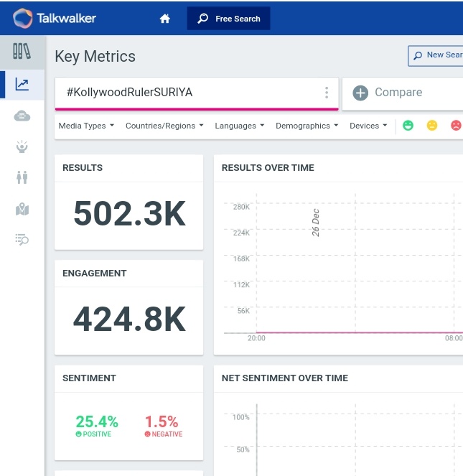
Task: Click the New Search button
Action: pos(436,55)
